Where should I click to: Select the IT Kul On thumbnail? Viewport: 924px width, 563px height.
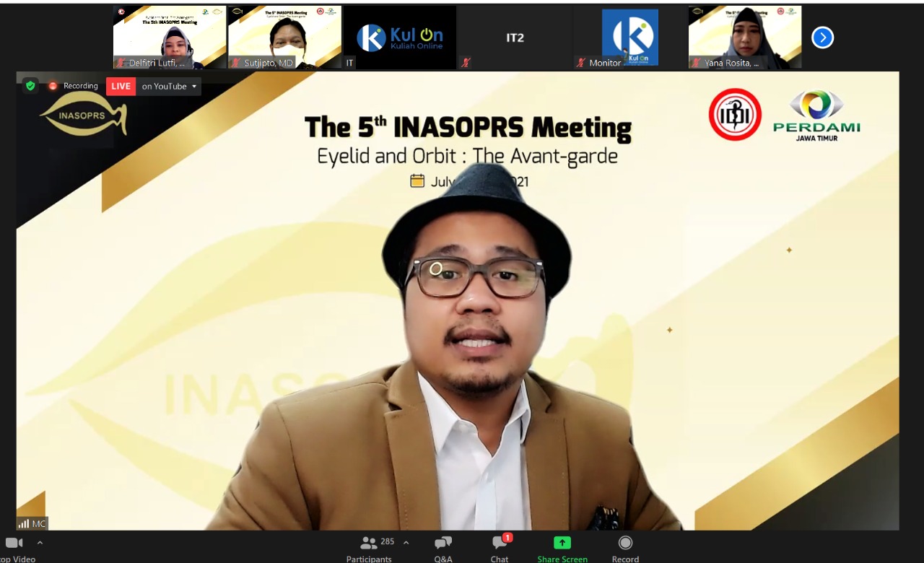tap(400, 38)
